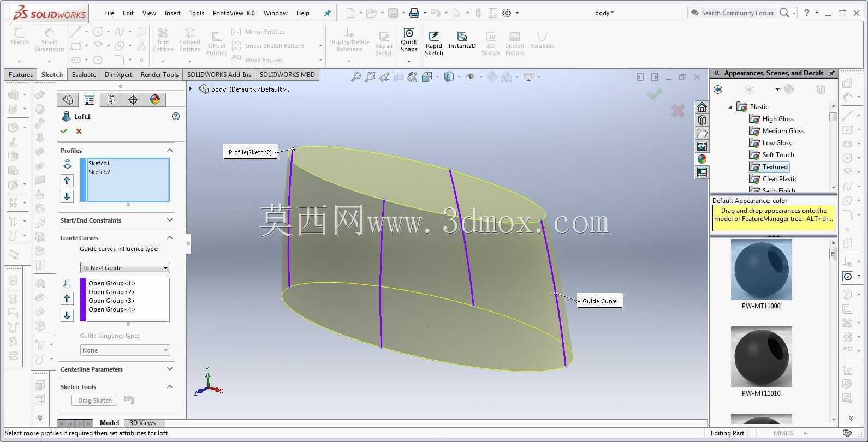Start a 3D Sketch
This screenshot has height=442, width=868.
tap(491, 44)
